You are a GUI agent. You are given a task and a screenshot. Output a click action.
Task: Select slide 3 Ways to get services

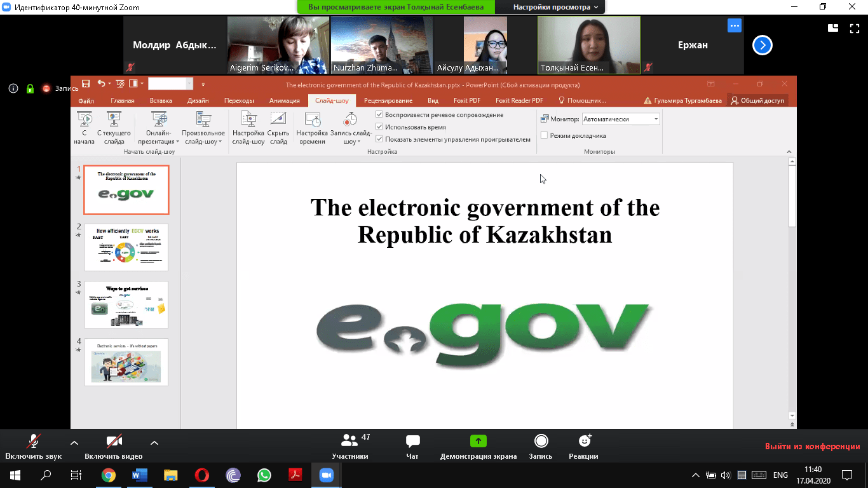[126, 304]
